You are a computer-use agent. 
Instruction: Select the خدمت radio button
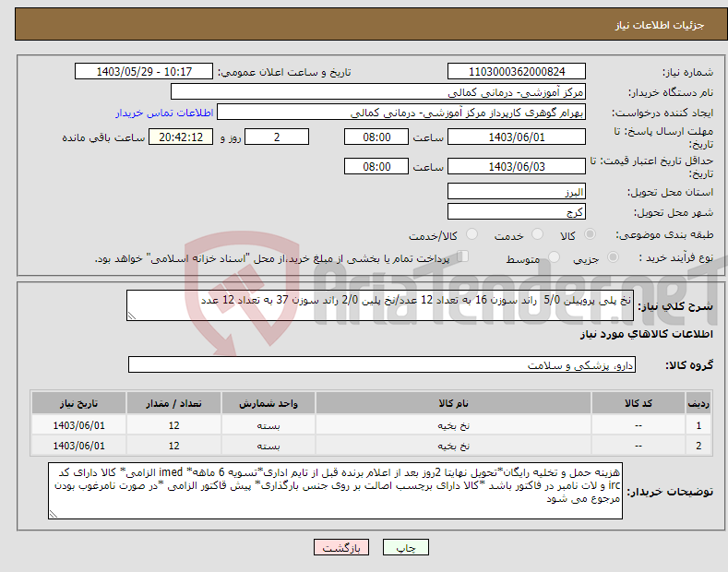(537, 234)
